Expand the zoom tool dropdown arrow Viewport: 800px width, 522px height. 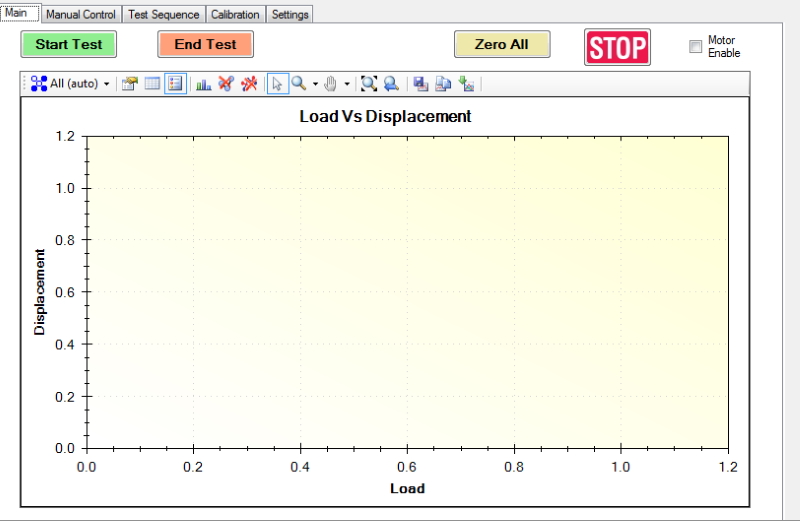pos(315,84)
